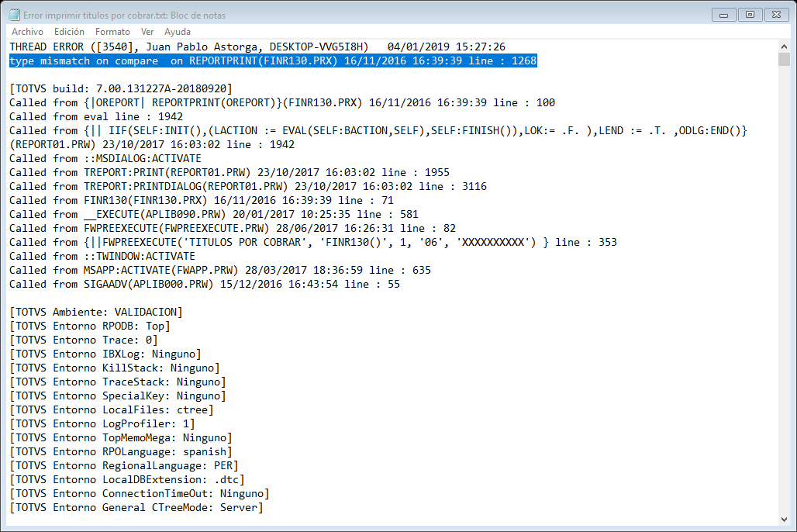Minimize the Bloc de notas window
The height and width of the screenshot is (532, 797).
pyautogui.click(x=724, y=15)
